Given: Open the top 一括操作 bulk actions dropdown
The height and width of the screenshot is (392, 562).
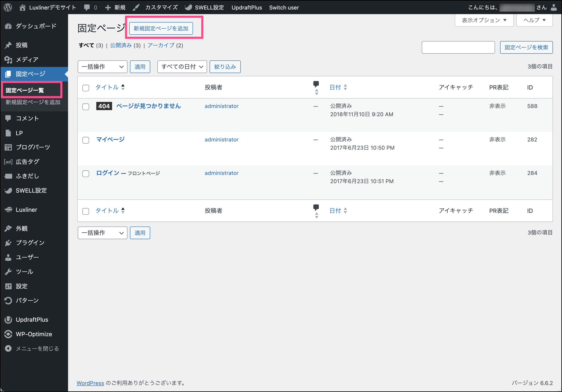Looking at the screenshot, I should (x=102, y=67).
